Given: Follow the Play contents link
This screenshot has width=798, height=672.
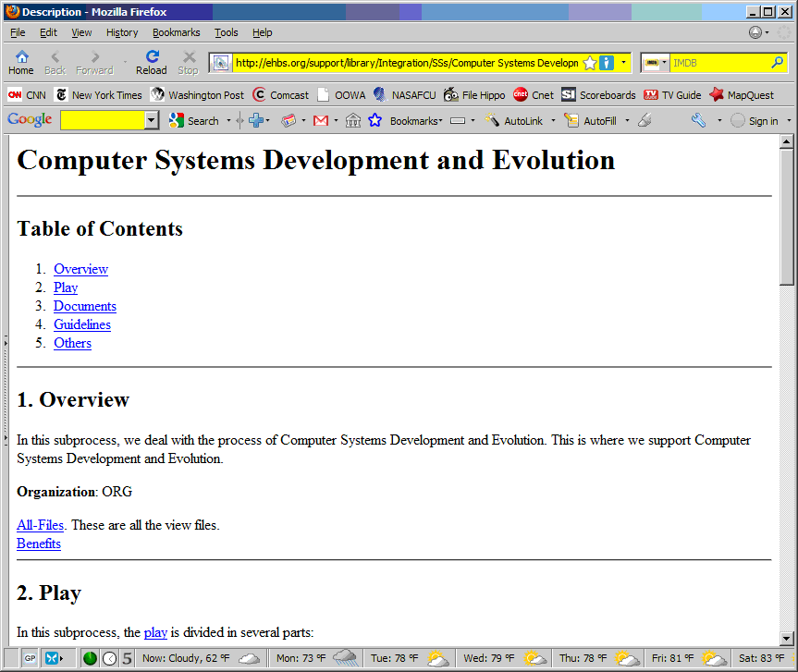Looking at the screenshot, I should coord(66,287).
